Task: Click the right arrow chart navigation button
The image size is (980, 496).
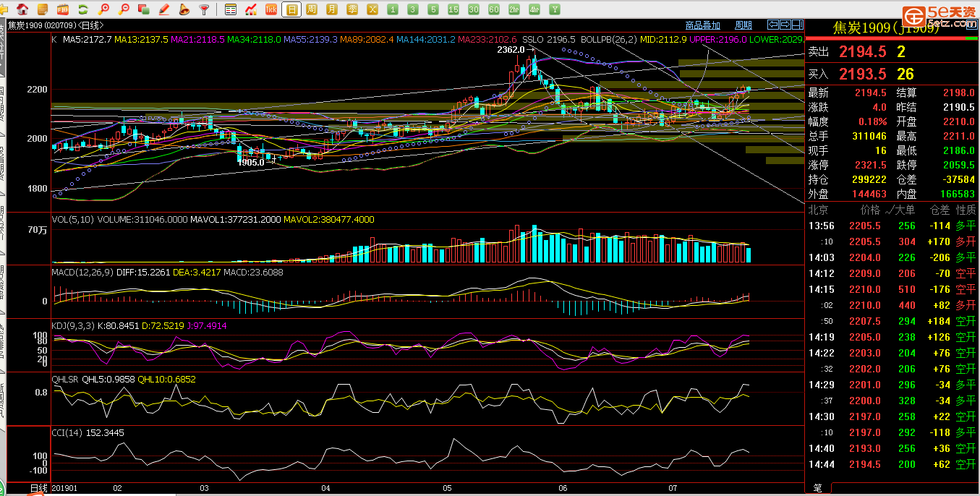Action: (x=785, y=24)
